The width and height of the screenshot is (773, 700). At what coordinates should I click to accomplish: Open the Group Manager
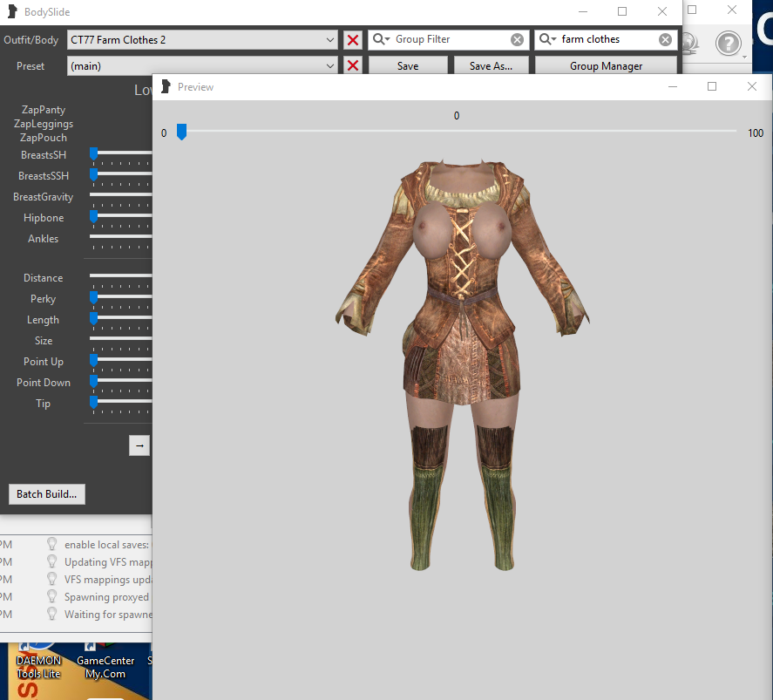click(x=606, y=65)
